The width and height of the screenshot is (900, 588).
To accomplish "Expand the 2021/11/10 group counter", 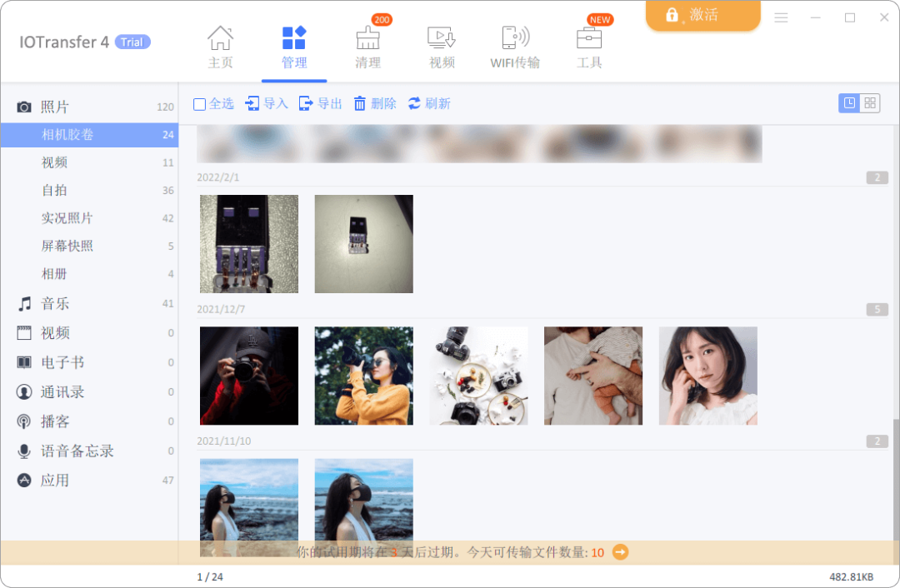I will pos(877,441).
